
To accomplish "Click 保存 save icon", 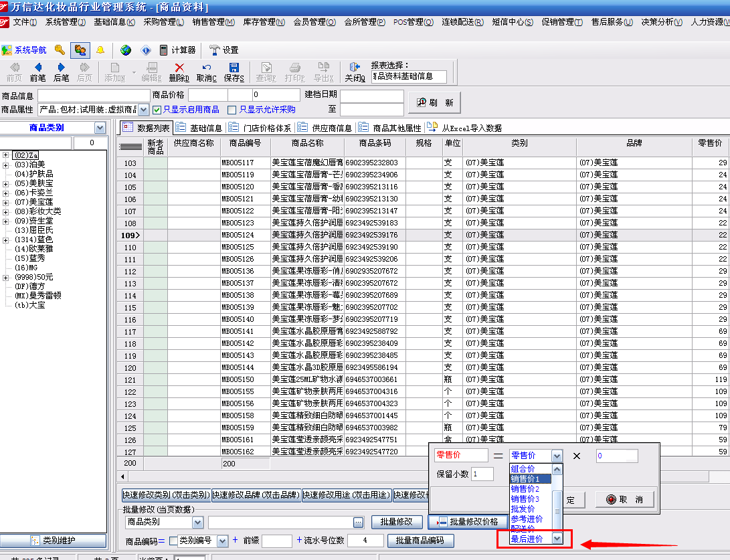I will (234, 72).
